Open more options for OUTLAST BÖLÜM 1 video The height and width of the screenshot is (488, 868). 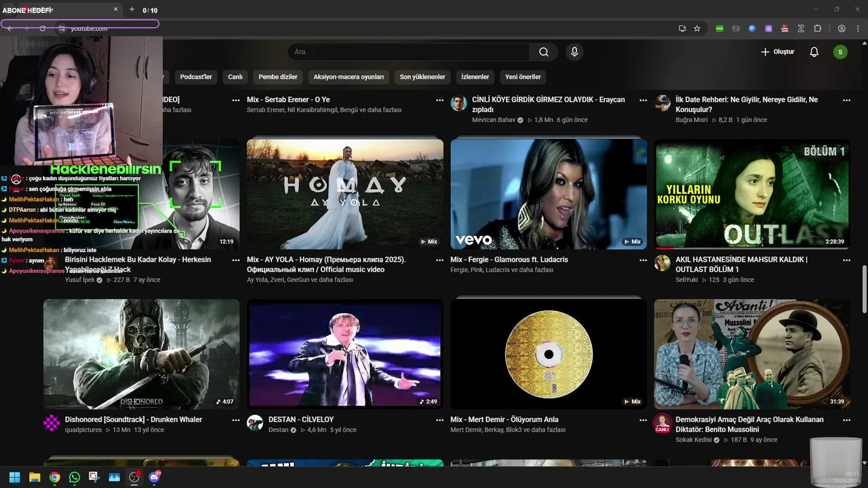(x=846, y=260)
